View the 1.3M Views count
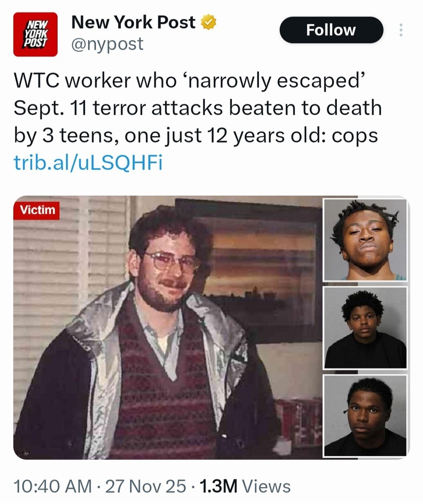 (x=245, y=486)
